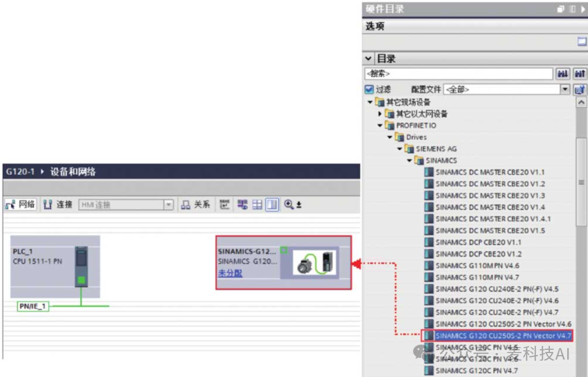Click the show address labels icon next to 关系
The image size is (588, 377).
(224, 204)
